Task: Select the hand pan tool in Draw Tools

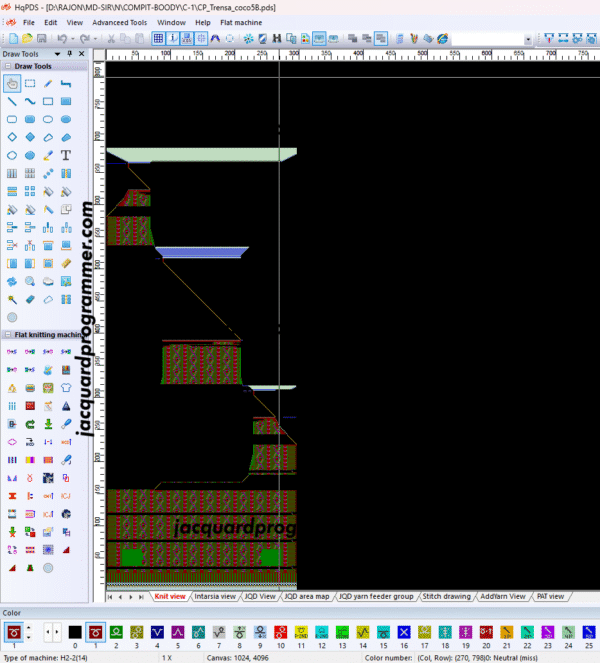Action: (x=12, y=83)
